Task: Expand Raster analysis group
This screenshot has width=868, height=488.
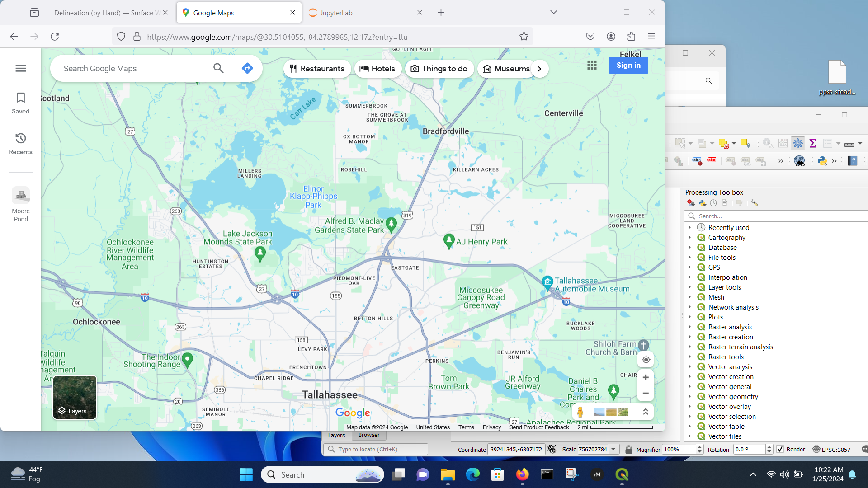Action: pyautogui.click(x=689, y=327)
